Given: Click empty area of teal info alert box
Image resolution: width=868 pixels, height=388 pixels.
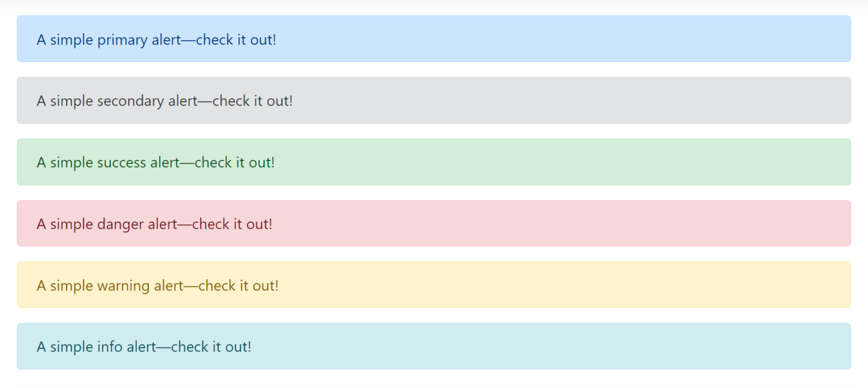Looking at the screenshot, I should pos(565,347).
